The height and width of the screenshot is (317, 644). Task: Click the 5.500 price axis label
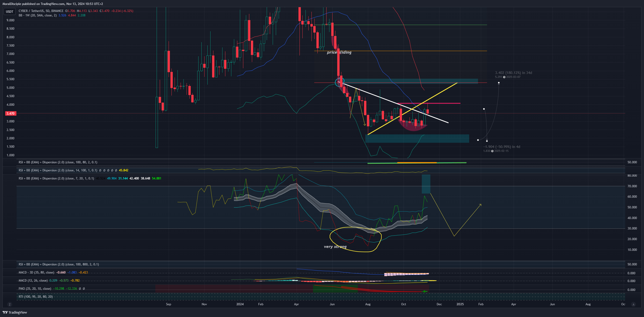[10, 79]
